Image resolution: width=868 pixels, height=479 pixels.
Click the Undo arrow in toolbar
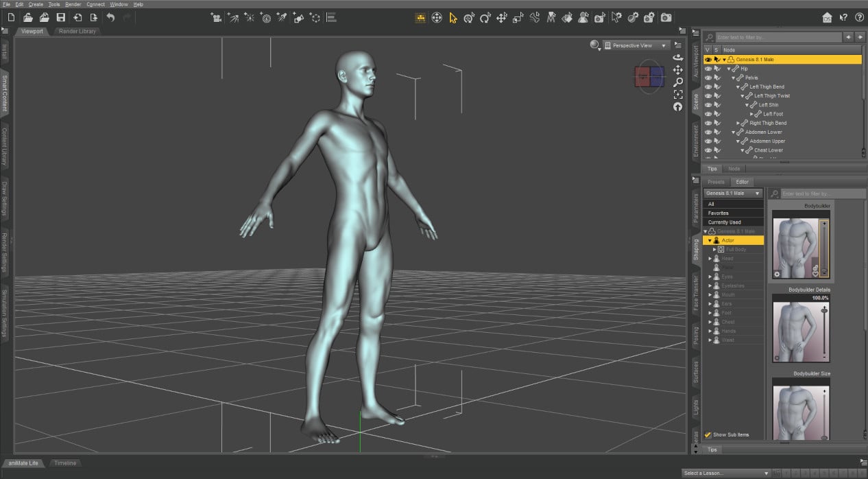110,18
